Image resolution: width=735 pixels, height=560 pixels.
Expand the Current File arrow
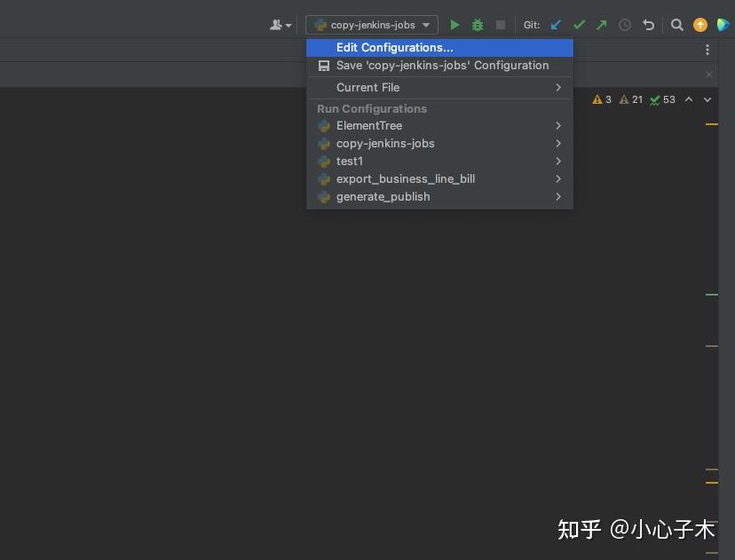pyautogui.click(x=557, y=88)
